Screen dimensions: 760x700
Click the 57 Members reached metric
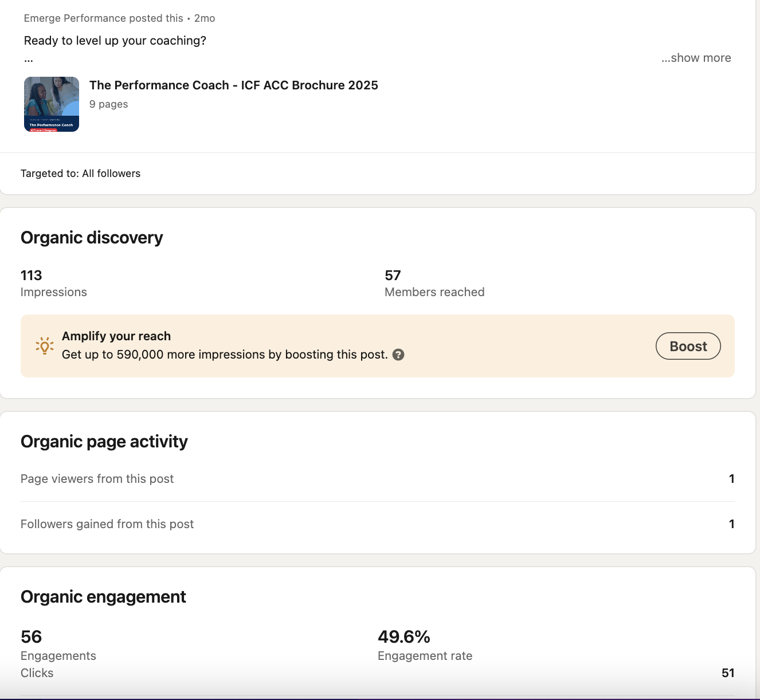point(434,283)
